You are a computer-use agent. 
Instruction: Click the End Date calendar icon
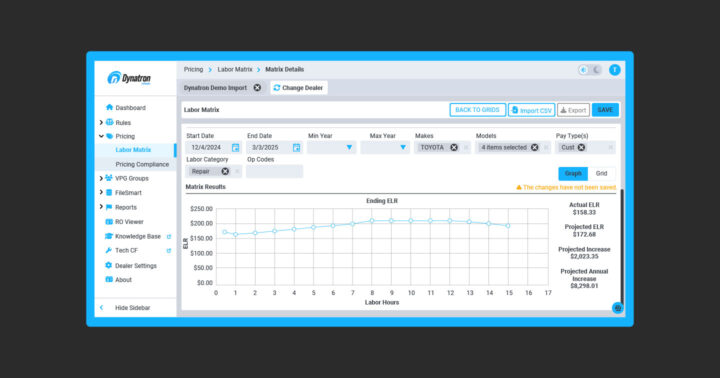pyautogui.click(x=297, y=147)
